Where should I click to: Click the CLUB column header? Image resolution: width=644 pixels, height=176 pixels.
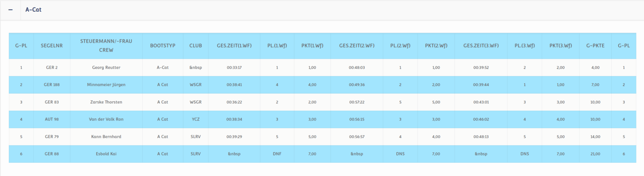pos(196,46)
